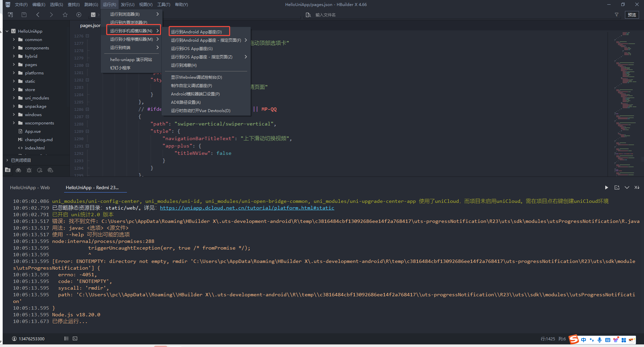Open the cloud globe sidebar icon
This screenshot has height=347, width=644.
[x=50, y=170]
